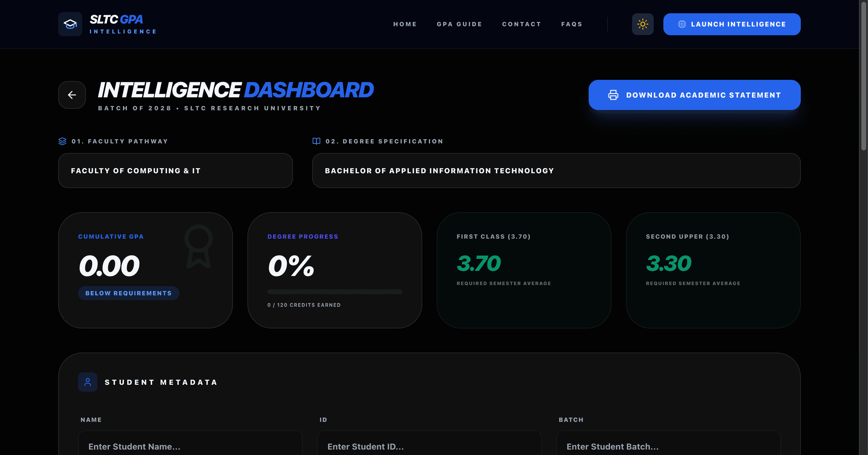This screenshot has width=868, height=455.
Task: Click the open book icon beside Degree Specification
Action: [316, 141]
